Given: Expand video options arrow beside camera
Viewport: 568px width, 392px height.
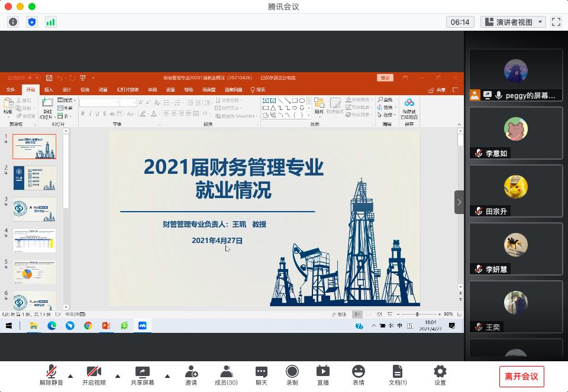Looking at the screenshot, I should click(x=117, y=375).
